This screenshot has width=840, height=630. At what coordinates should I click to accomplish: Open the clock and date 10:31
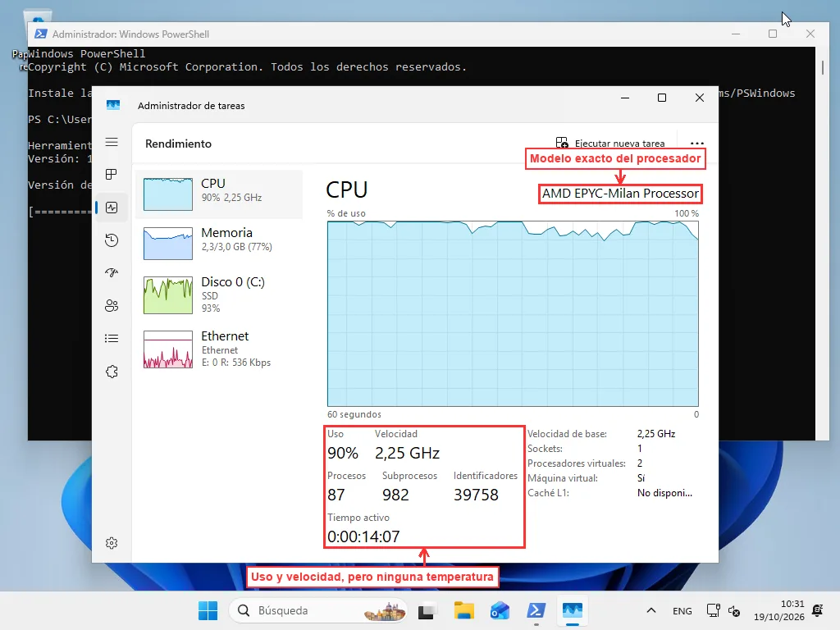coord(779,610)
